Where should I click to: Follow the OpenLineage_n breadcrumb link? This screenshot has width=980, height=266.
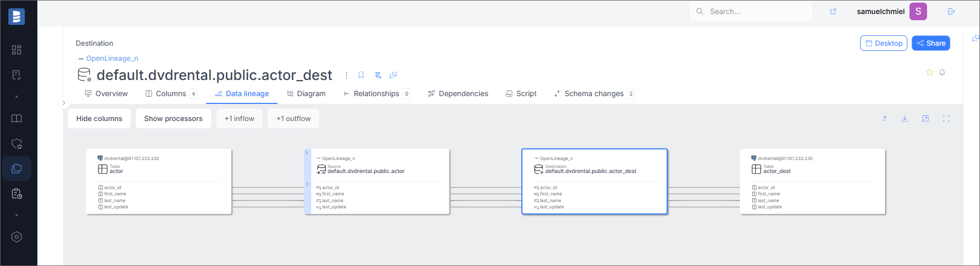pyautogui.click(x=112, y=58)
